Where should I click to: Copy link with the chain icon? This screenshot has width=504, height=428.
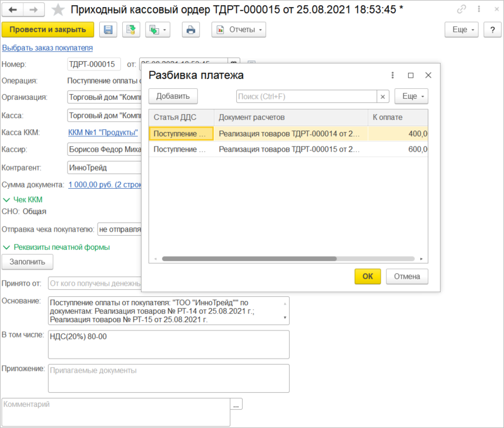[x=462, y=9]
